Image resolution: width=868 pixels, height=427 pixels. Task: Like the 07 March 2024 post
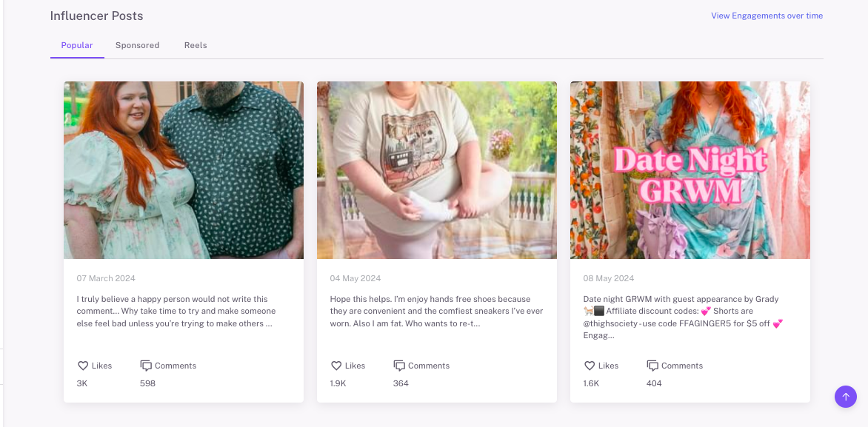[x=82, y=365]
